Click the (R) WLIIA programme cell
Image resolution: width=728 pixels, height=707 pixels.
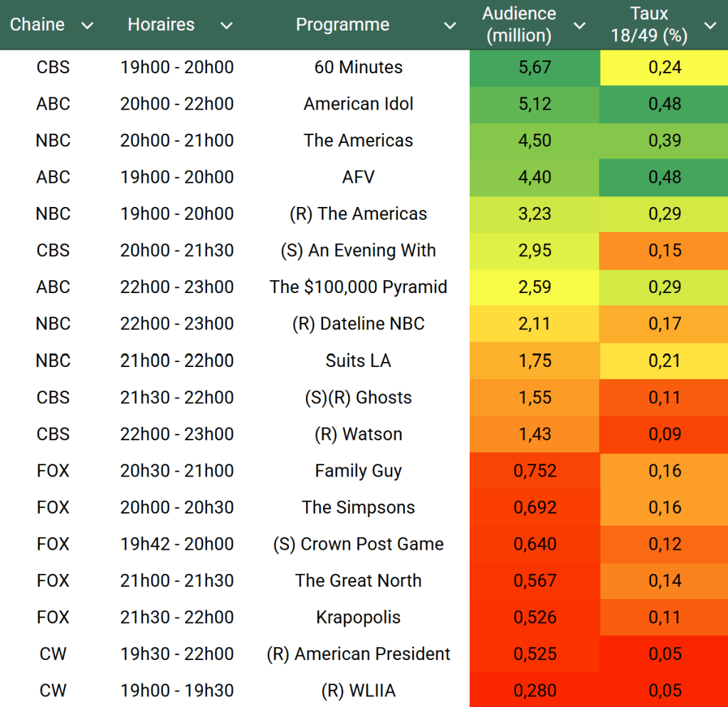pyautogui.click(x=358, y=691)
